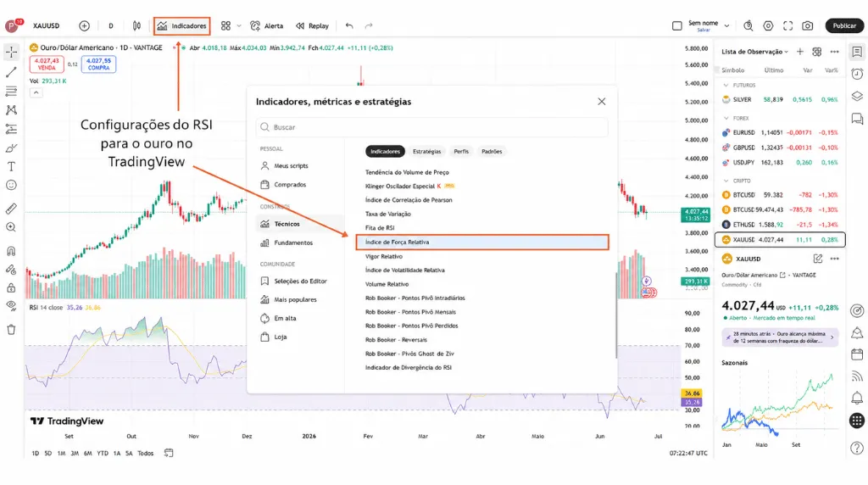Redo the action arrow

[369, 25]
